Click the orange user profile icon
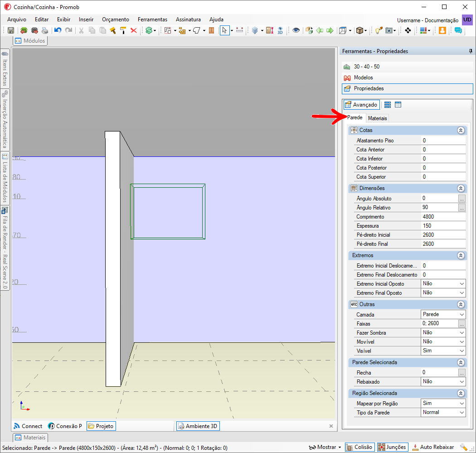This screenshot has width=476, height=453. [442, 30]
